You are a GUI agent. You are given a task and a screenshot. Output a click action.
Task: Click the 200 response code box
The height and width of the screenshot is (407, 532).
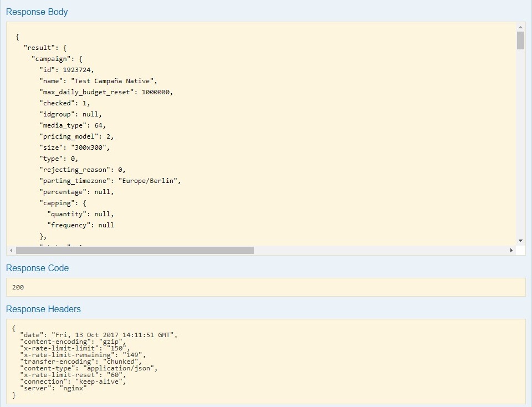[265, 287]
